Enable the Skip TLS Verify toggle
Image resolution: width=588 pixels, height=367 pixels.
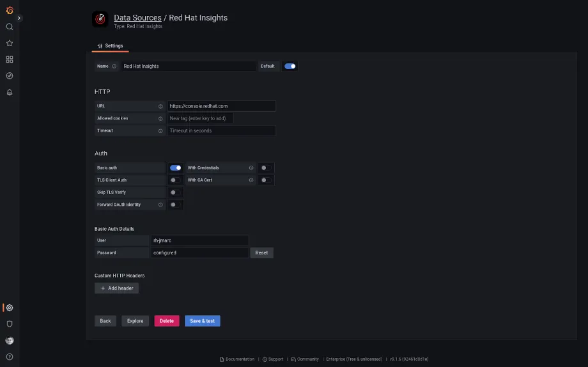tap(176, 192)
